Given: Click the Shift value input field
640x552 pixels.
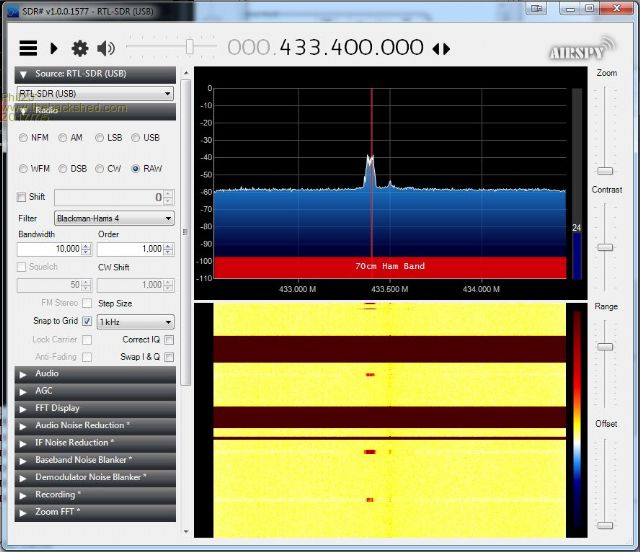Looking at the screenshot, I should point(109,198).
